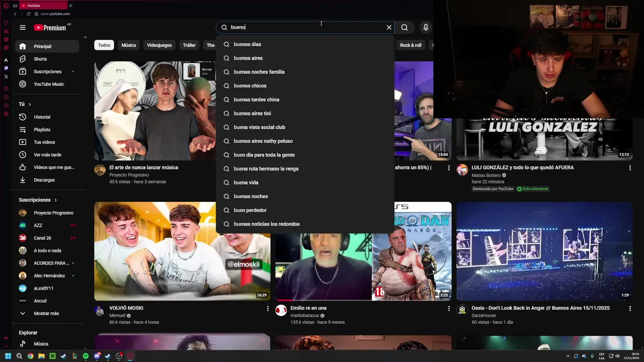Expand the Tú section chevron

click(30, 104)
